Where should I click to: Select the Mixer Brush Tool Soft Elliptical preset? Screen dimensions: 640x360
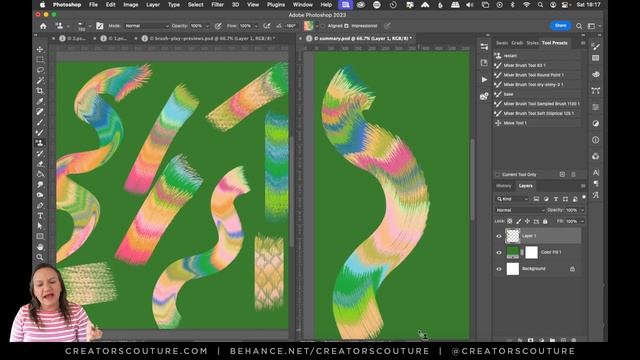(x=537, y=113)
